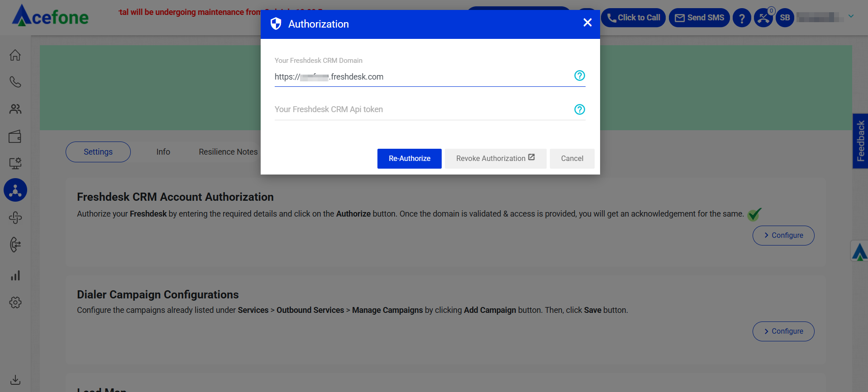Open the phone calls sidebar icon
The height and width of the screenshot is (392, 868).
(x=15, y=82)
